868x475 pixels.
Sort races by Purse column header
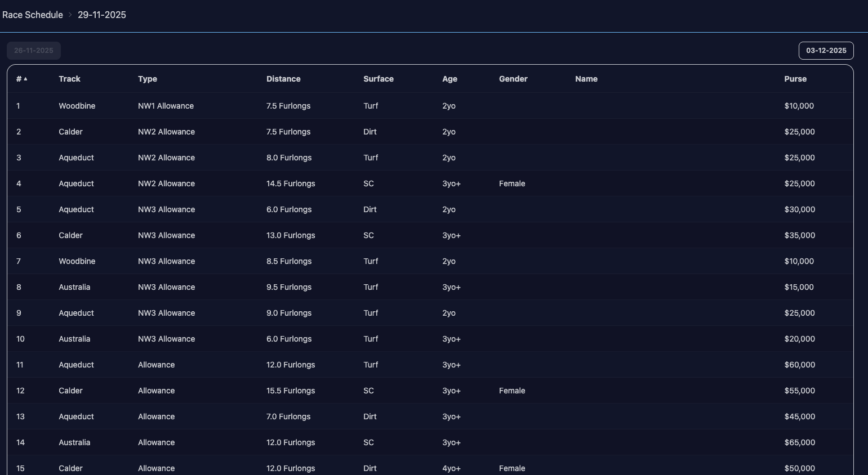(795, 79)
